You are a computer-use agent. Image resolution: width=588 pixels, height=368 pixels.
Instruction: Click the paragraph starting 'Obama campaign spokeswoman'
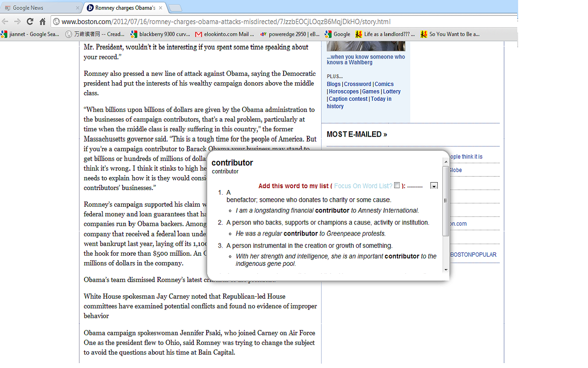(x=199, y=343)
